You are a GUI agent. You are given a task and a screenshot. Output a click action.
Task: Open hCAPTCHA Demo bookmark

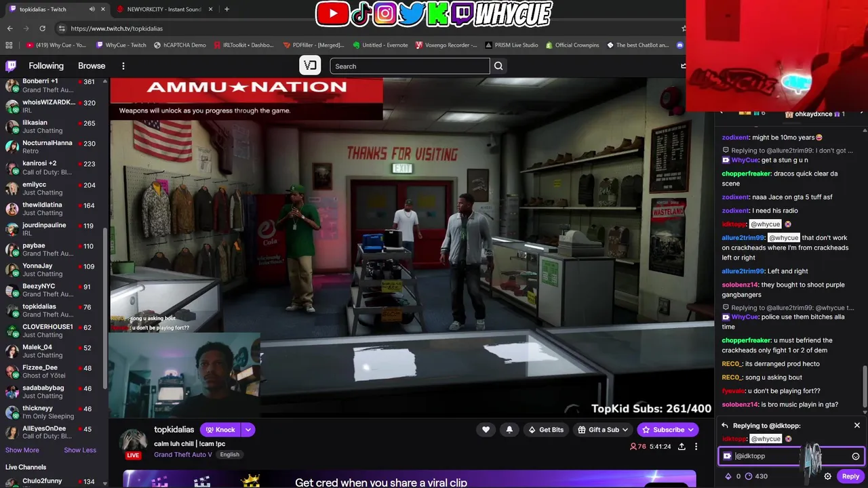pyautogui.click(x=180, y=45)
